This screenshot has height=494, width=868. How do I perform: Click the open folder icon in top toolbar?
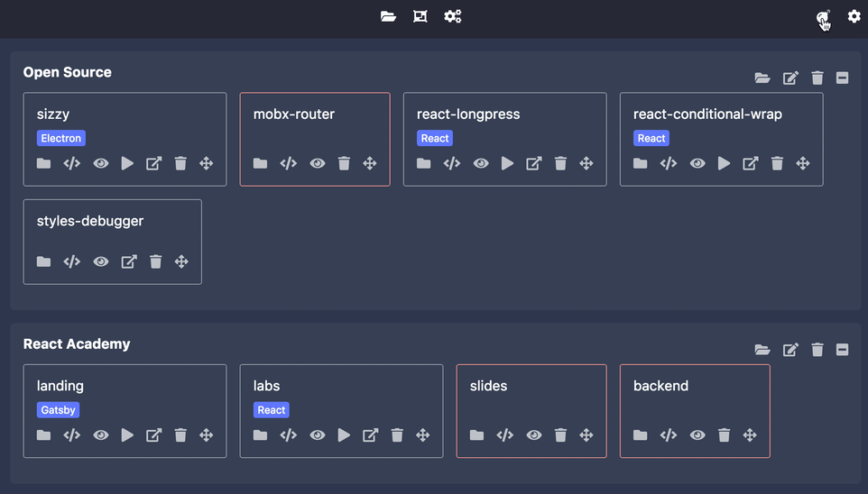pyautogui.click(x=388, y=16)
